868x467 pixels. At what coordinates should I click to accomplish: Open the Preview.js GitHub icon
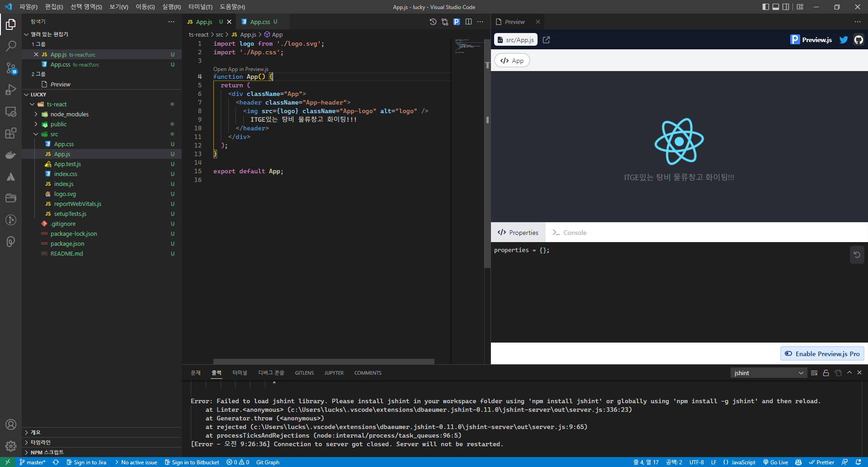[x=859, y=40]
